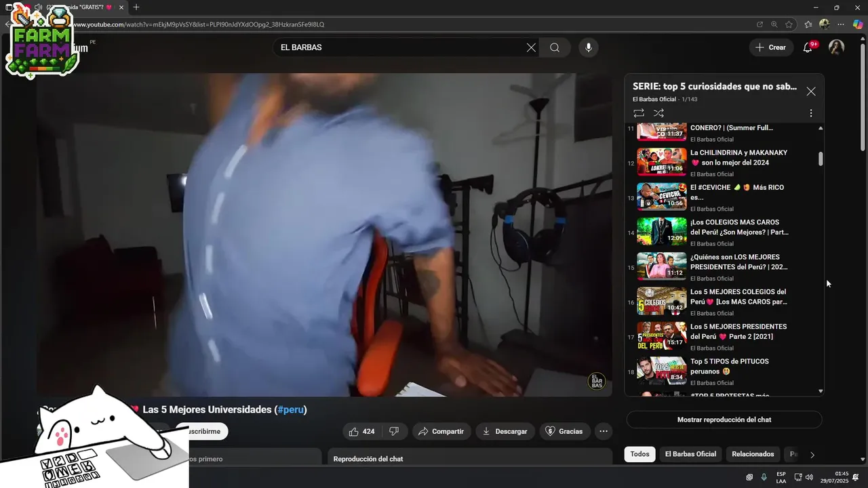Click Mostrar reproducción del chat
The width and height of the screenshot is (868, 488).
(724, 420)
